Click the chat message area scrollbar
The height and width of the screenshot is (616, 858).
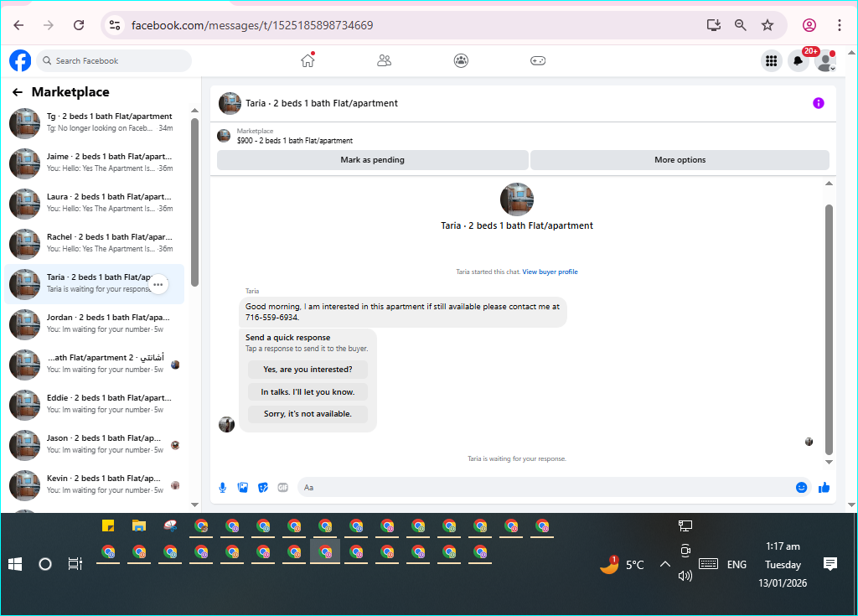(829, 329)
